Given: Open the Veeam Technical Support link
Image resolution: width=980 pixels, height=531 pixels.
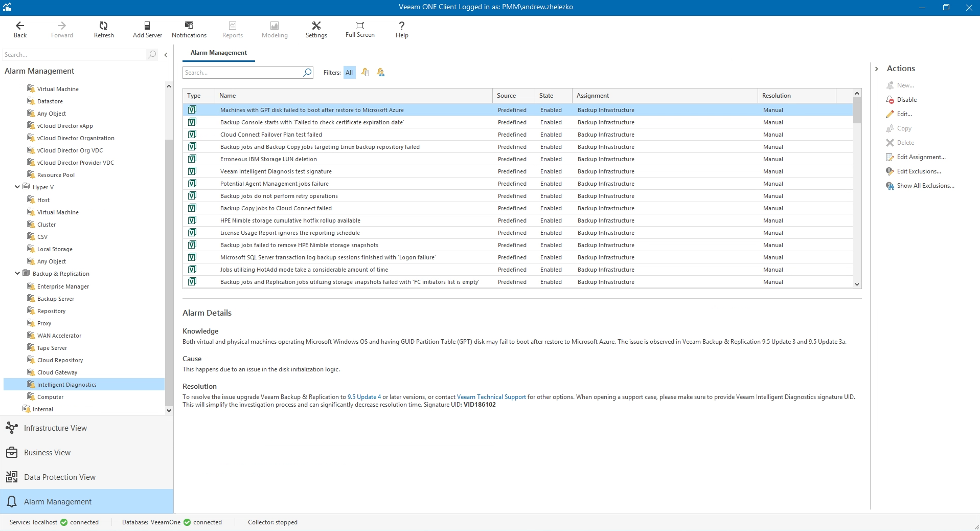Looking at the screenshot, I should (491, 397).
